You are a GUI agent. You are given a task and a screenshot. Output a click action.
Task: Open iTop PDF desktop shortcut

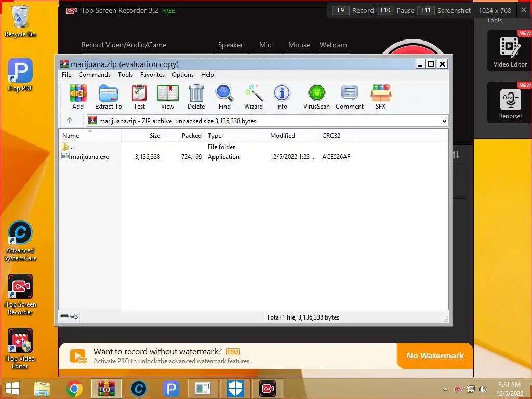click(x=20, y=75)
